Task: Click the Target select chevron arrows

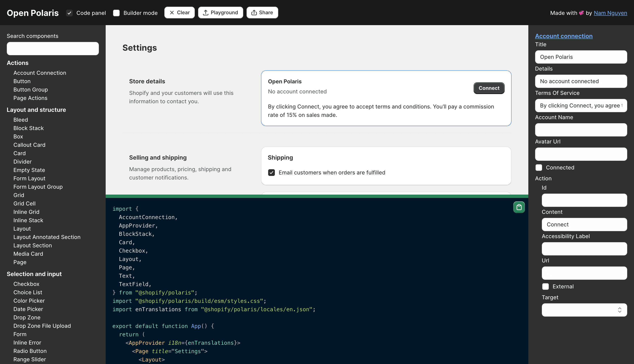Action: pyautogui.click(x=620, y=310)
